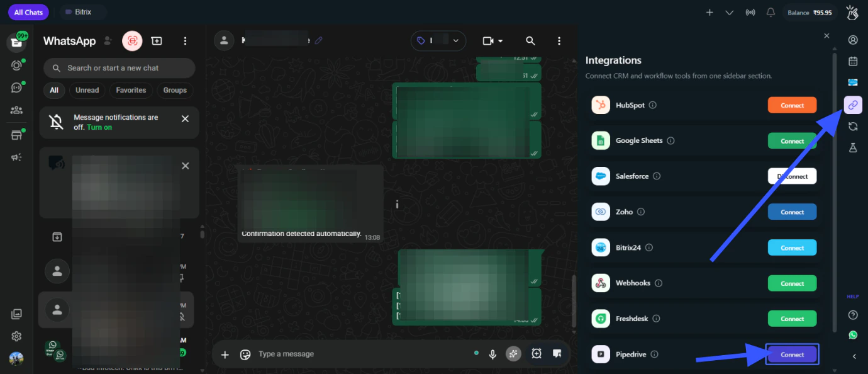Click the snapping hand icon at top right
This screenshot has width=868, height=374.
pos(852,12)
